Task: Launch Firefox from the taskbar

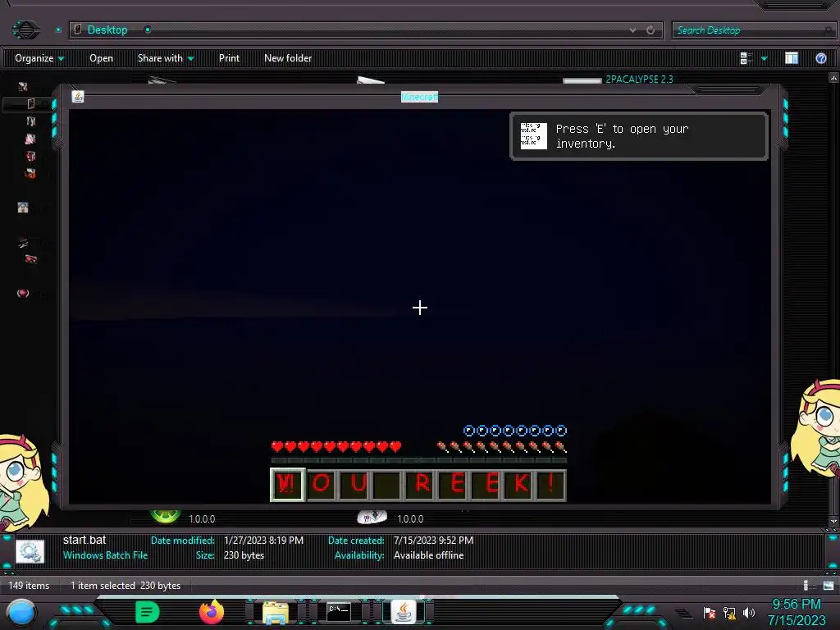Action: pos(212,612)
